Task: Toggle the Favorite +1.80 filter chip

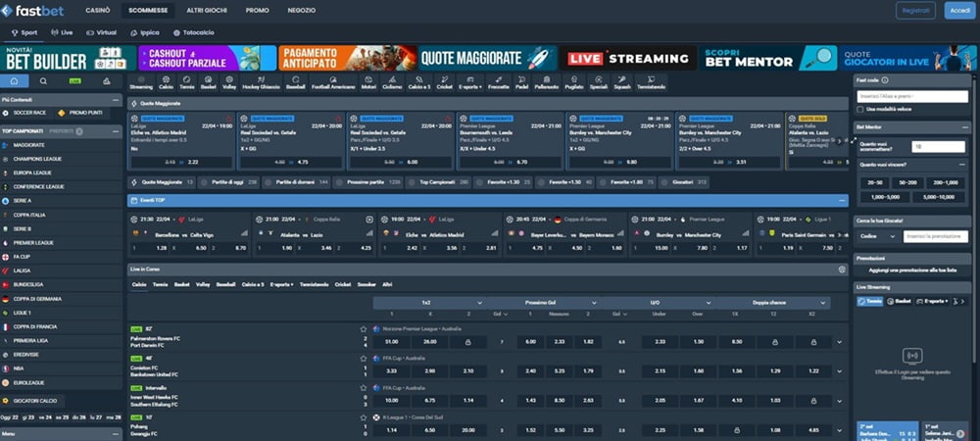Action: click(625, 182)
